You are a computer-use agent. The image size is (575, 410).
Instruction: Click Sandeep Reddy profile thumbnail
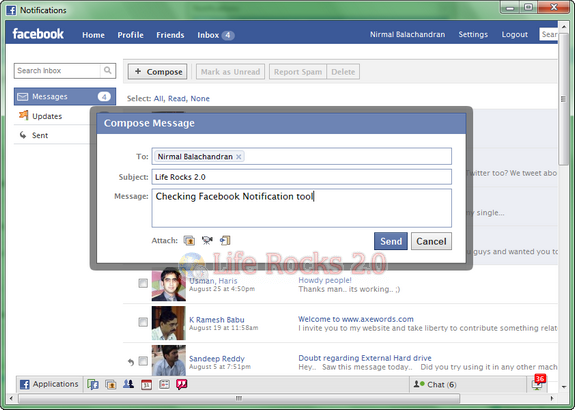169,360
